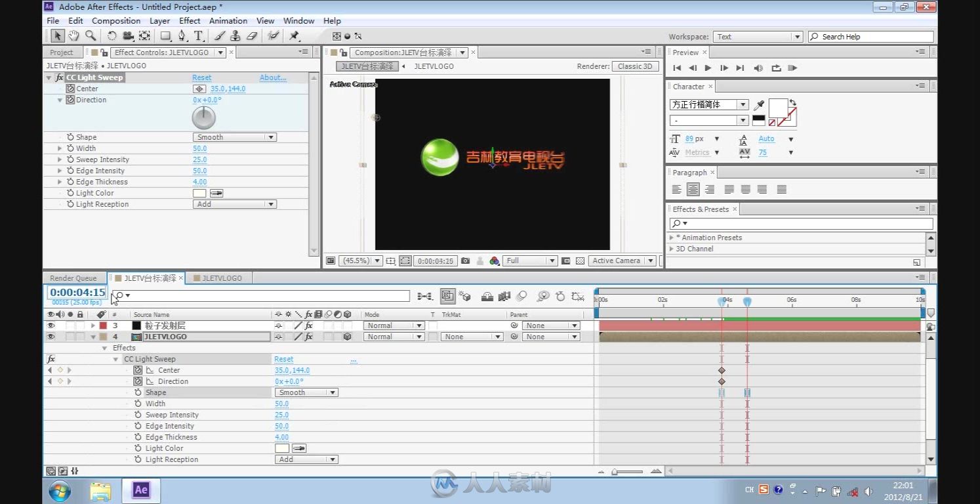Open the Animation menu
The width and height of the screenshot is (980, 504).
[228, 21]
